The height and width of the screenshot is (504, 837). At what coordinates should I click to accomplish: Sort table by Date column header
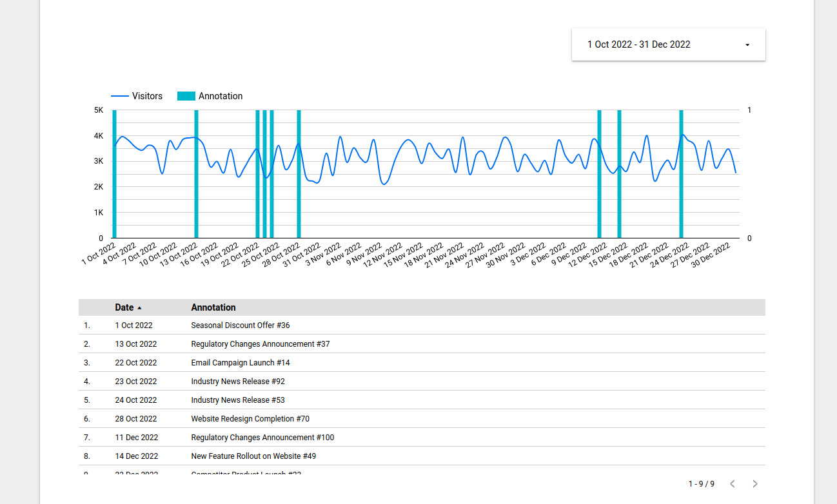tap(124, 307)
